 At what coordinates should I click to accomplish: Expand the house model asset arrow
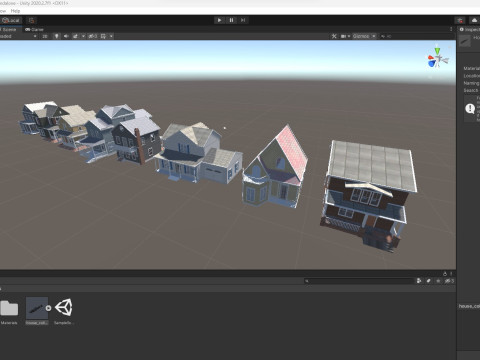(49, 308)
